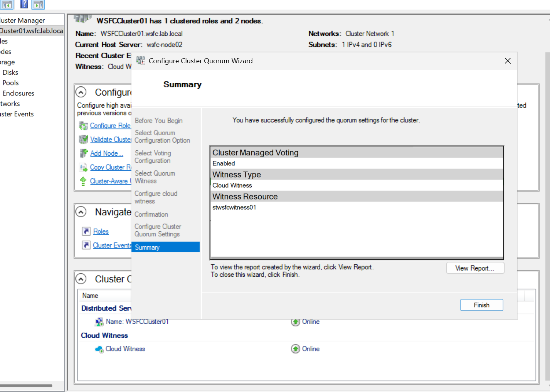Viewport: 550px width, 392px height.
Task: Open the report with View Report button
Action: coord(475,268)
